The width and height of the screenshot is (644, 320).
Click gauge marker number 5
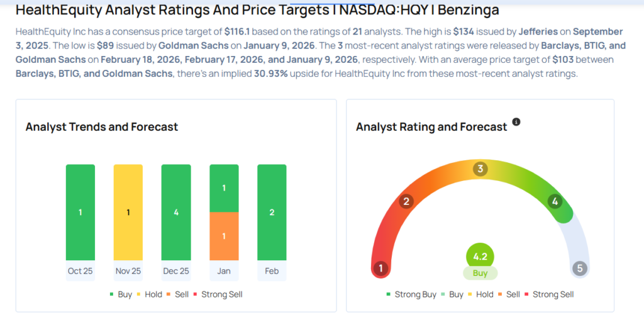pyautogui.click(x=580, y=269)
